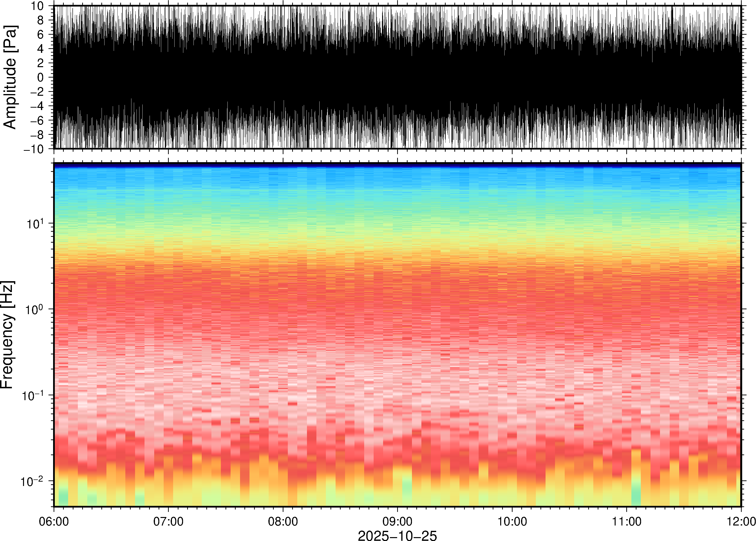Click the 10 amplitude tick label

tap(37, 6)
